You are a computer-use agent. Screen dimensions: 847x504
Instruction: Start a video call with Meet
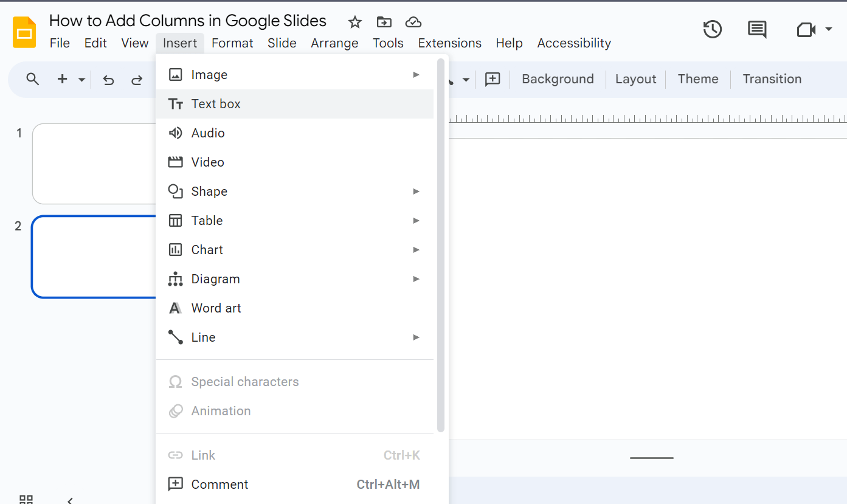[805, 29]
